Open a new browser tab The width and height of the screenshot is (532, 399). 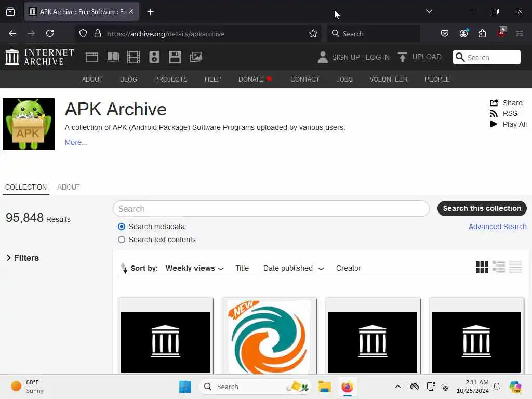click(x=150, y=12)
